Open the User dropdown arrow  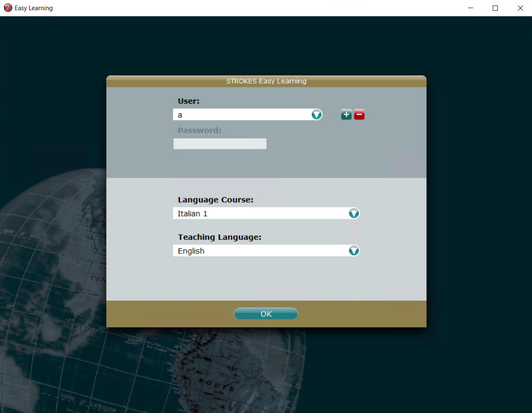coord(316,114)
